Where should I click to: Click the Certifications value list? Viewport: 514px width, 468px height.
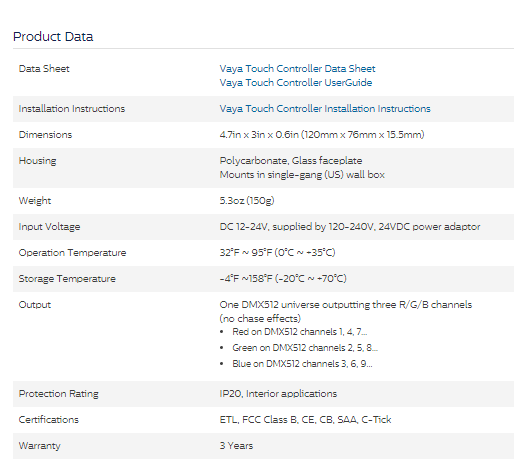click(305, 420)
